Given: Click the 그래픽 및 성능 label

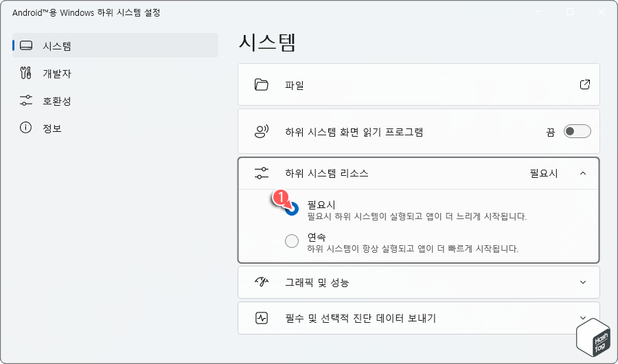Looking at the screenshot, I should point(317,283).
